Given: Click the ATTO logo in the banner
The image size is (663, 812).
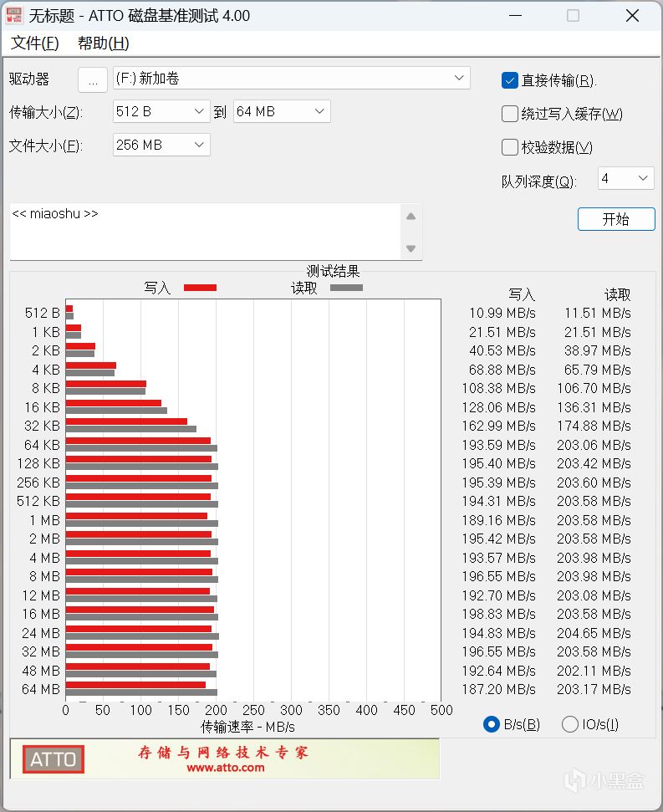Looking at the screenshot, I should tap(54, 759).
